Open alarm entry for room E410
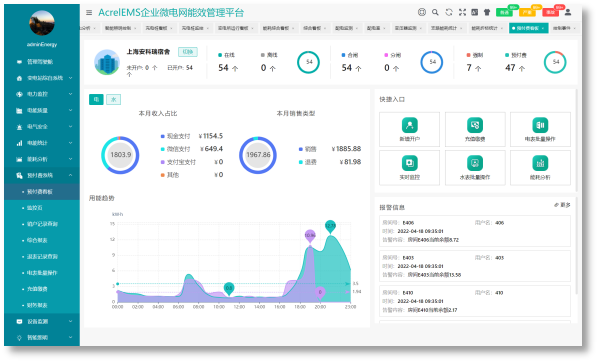The image size is (599, 363). click(475, 301)
